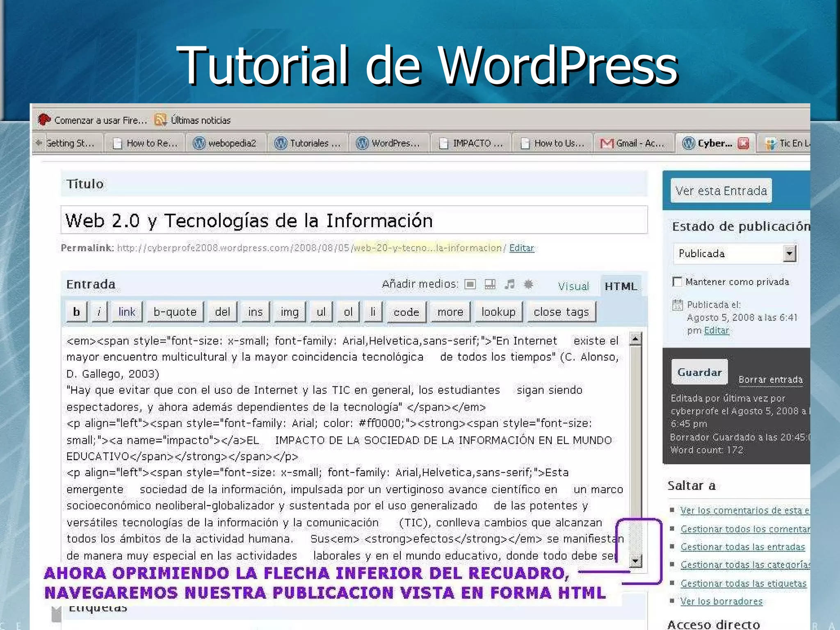840x630 pixels.
Task: Open Gestionar todas las entradas link
Action: (x=743, y=547)
